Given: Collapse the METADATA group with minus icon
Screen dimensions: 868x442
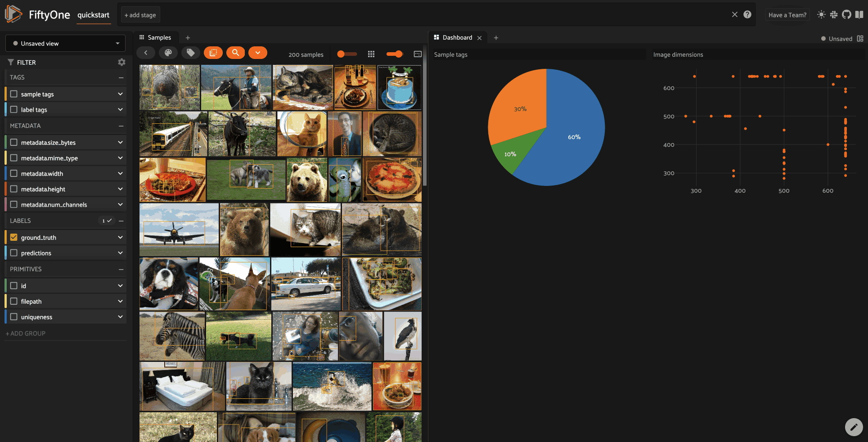Looking at the screenshot, I should tap(121, 126).
